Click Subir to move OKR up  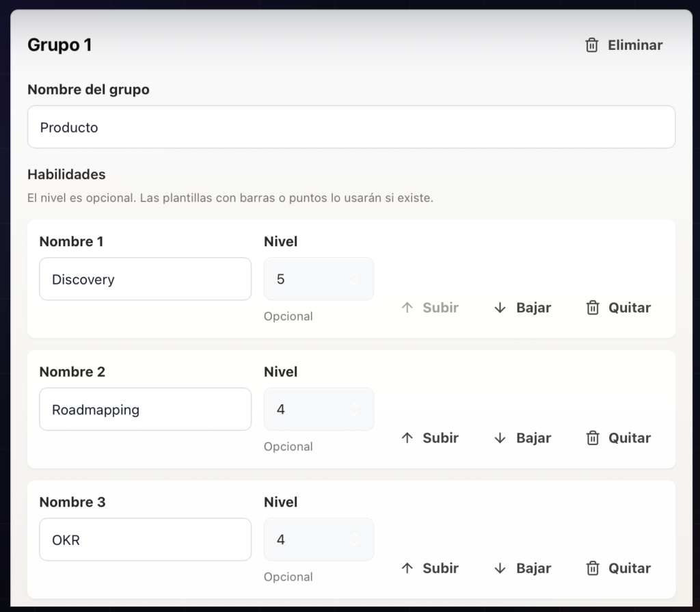429,568
